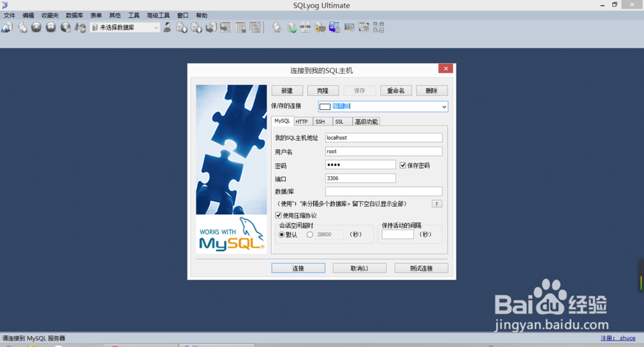Viewport: 644px width, 347px height.
Task: Open the 文件 menu
Action: [9, 15]
